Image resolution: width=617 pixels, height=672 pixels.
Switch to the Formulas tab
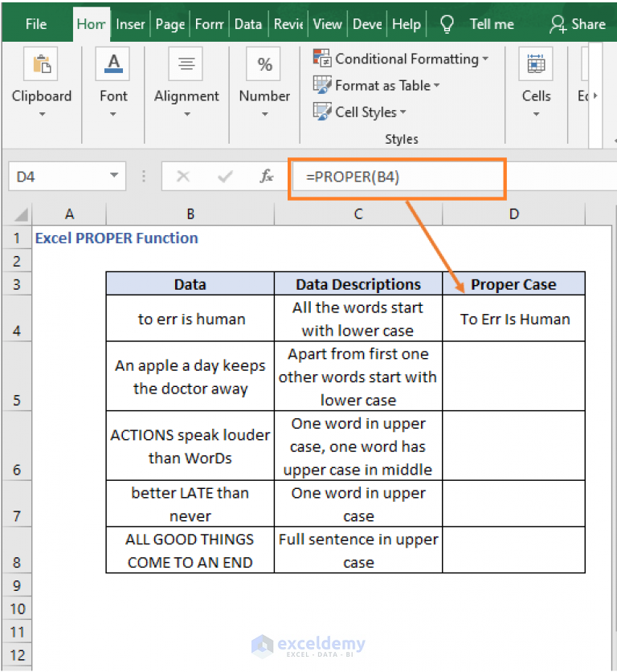click(x=209, y=24)
